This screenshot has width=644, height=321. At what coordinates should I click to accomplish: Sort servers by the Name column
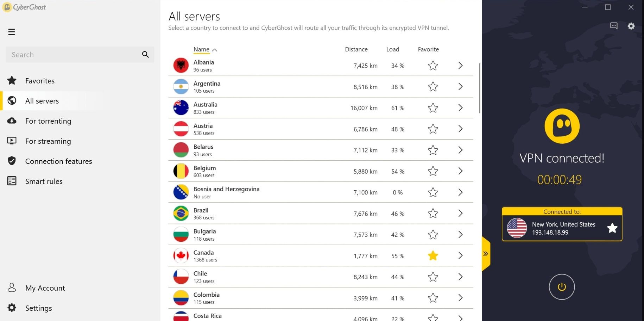(x=201, y=49)
